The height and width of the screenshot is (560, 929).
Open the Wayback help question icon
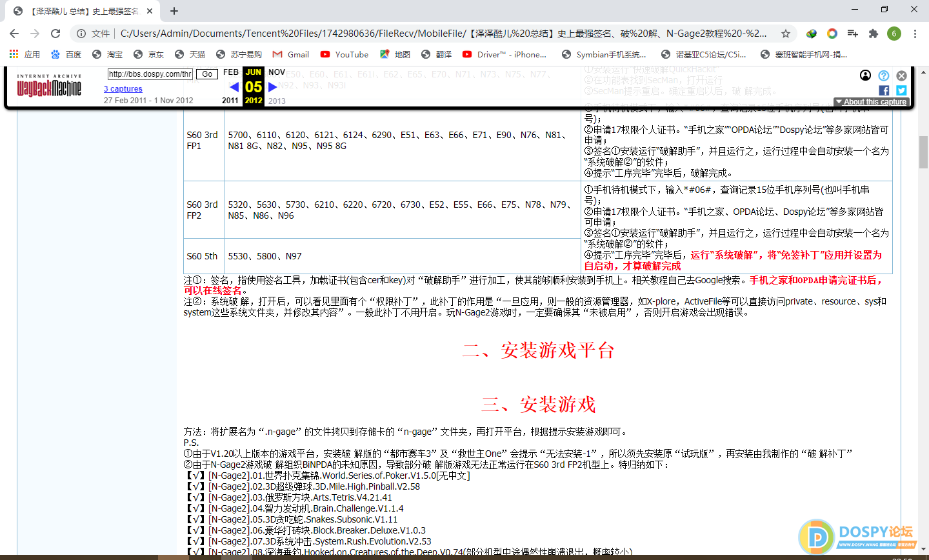tap(884, 75)
